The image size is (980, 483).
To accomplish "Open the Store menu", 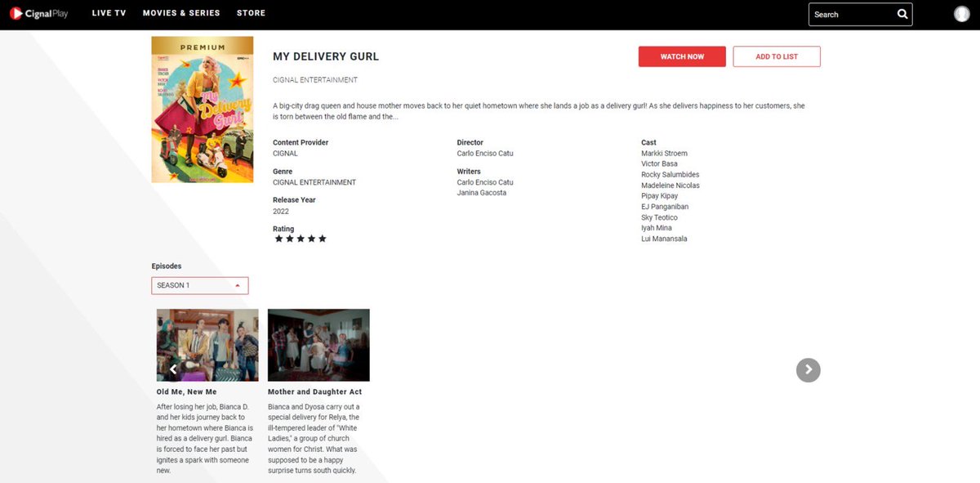I will (x=251, y=14).
